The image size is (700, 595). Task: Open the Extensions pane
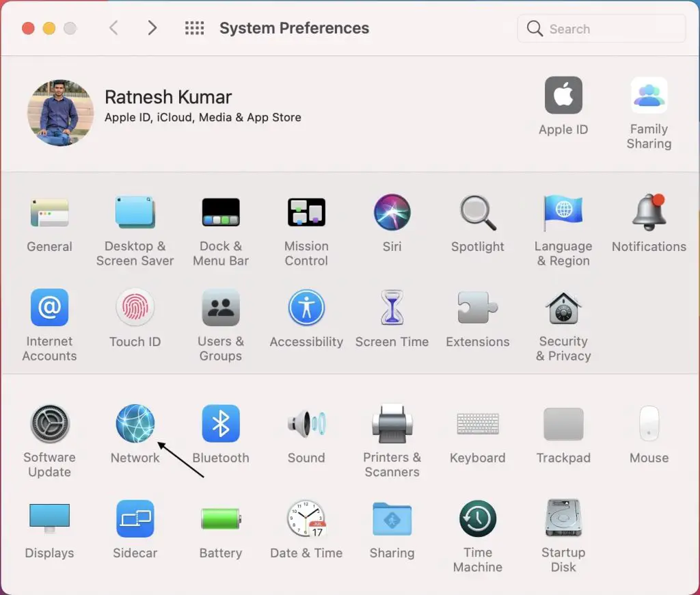click(x=478, y=307)
